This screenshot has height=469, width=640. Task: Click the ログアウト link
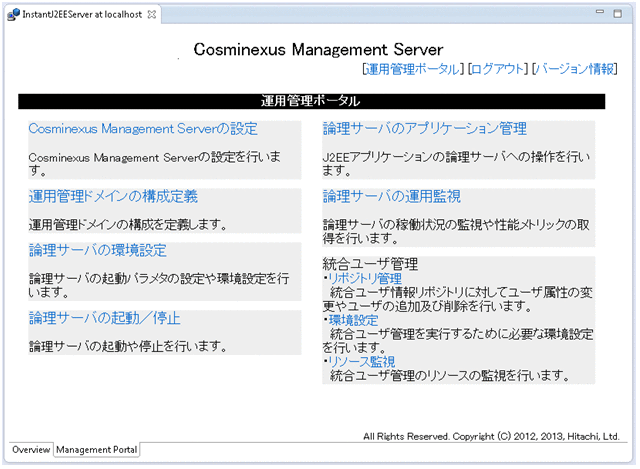(x=498, y=69)
